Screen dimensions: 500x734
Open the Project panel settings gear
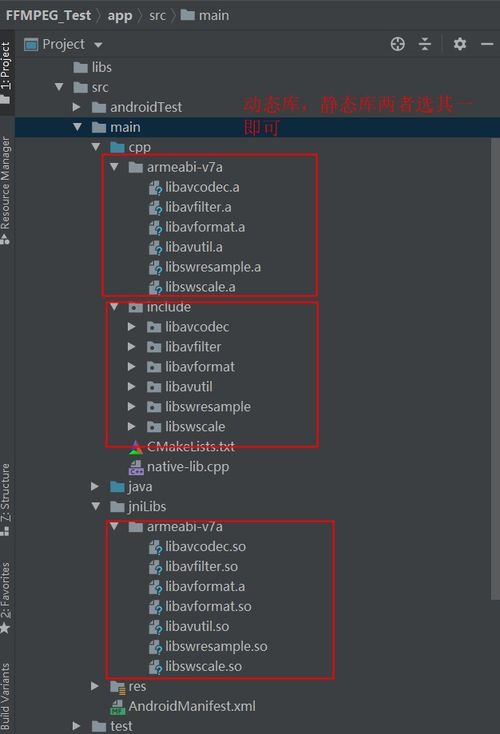tap(460, 44)
